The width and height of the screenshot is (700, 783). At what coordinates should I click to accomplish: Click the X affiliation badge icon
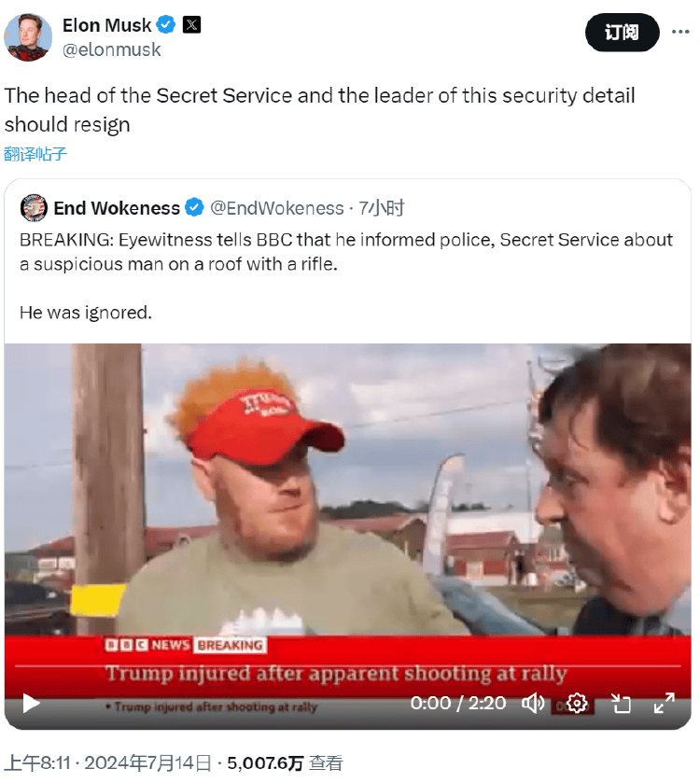coord(191,24)
